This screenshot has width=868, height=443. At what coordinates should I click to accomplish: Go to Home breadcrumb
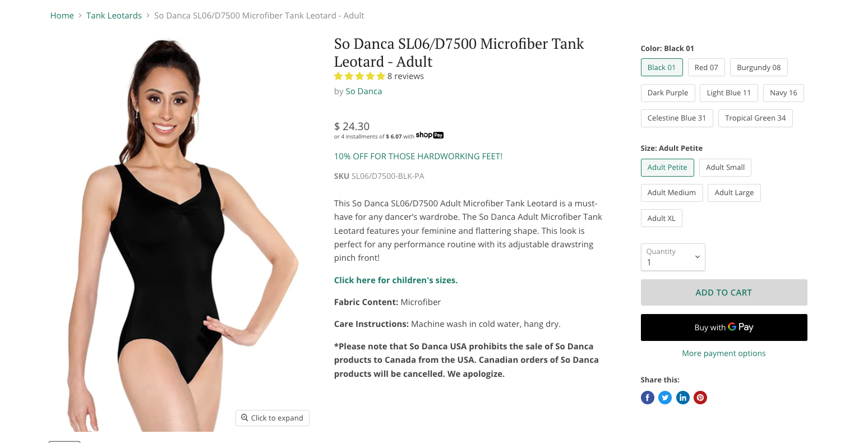[62, 16]
